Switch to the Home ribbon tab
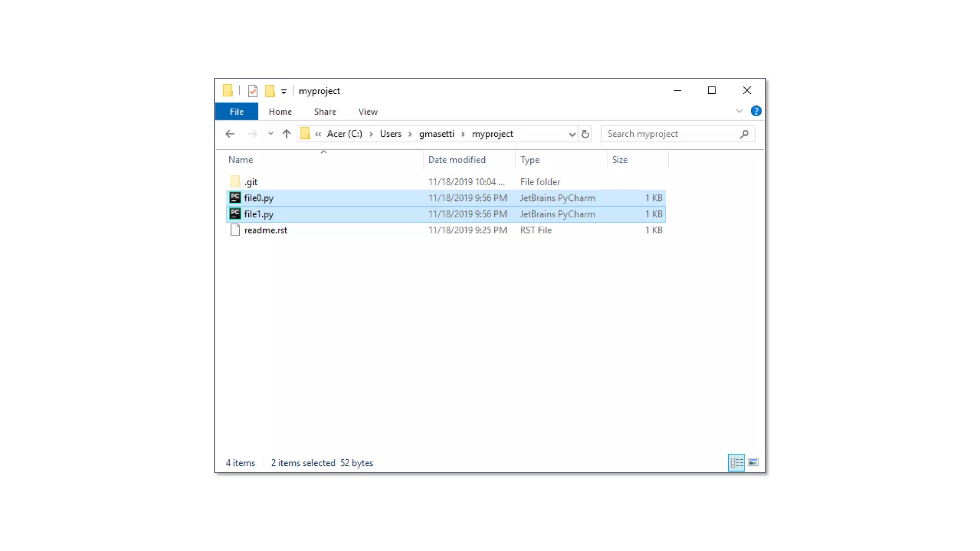The image size is (980, 551). coord(280,111)
